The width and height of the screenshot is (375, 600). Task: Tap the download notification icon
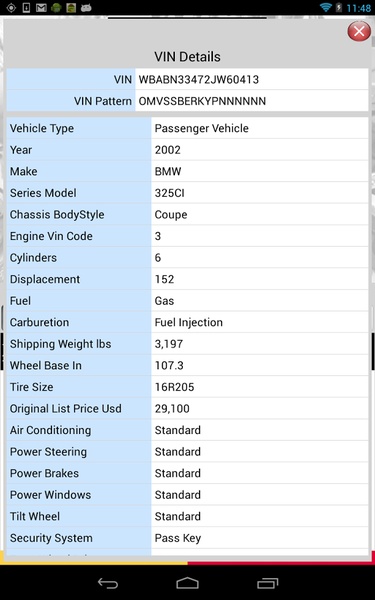tap(26, 8)
